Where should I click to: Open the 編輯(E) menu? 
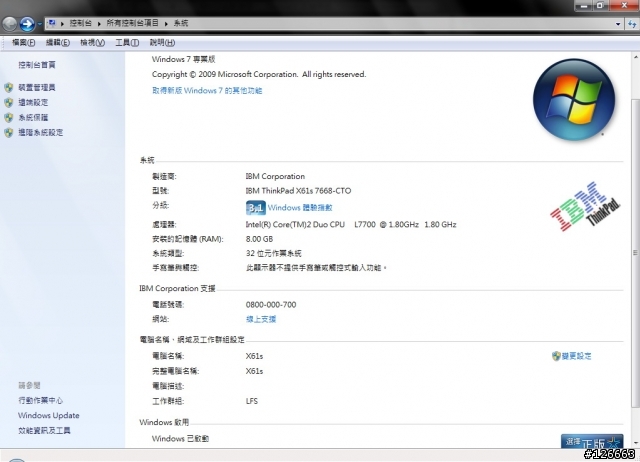tap(58, 42)
